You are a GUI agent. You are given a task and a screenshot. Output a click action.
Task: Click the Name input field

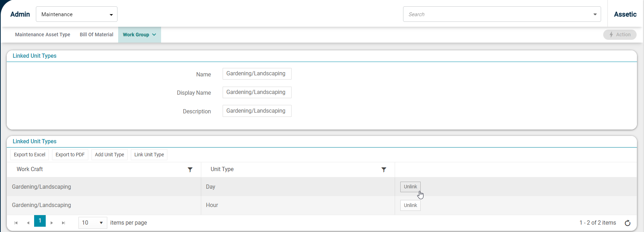257,74
